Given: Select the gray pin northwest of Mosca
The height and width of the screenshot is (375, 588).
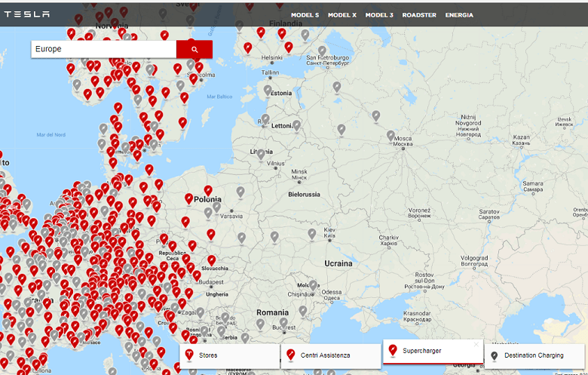Looking at the screenshot, I should tap(376, 116).
